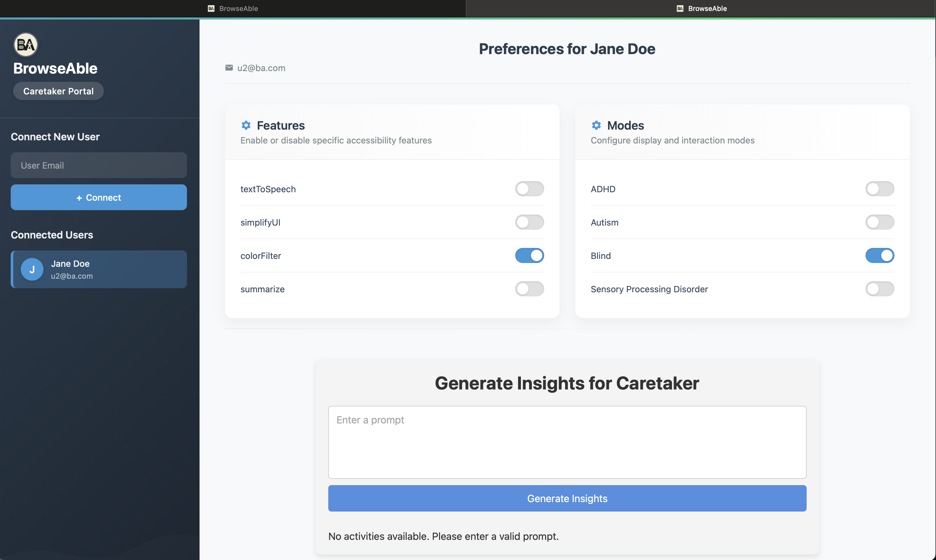Click into the Enter a prompt textbox
This screenshot has width=936, height=560.
(567, 442)
